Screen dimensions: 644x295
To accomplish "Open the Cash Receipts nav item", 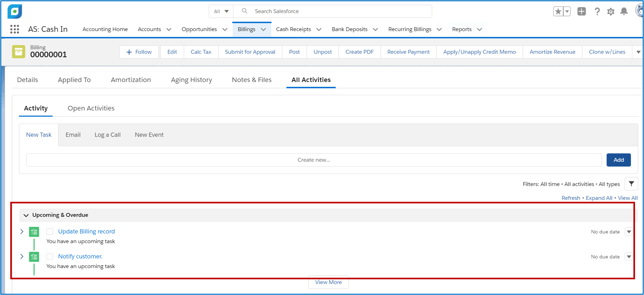I will pyautogui.click(x=293, y=29).
